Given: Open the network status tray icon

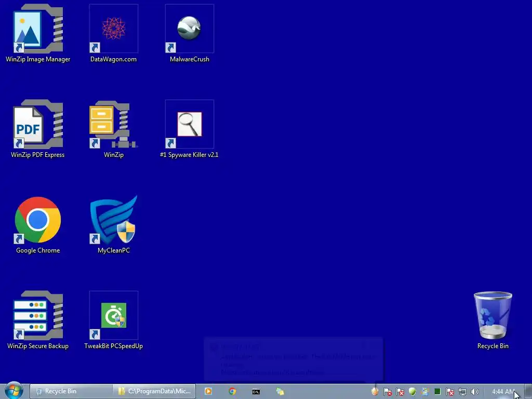Looking at the screenshot, I should 462,392.
